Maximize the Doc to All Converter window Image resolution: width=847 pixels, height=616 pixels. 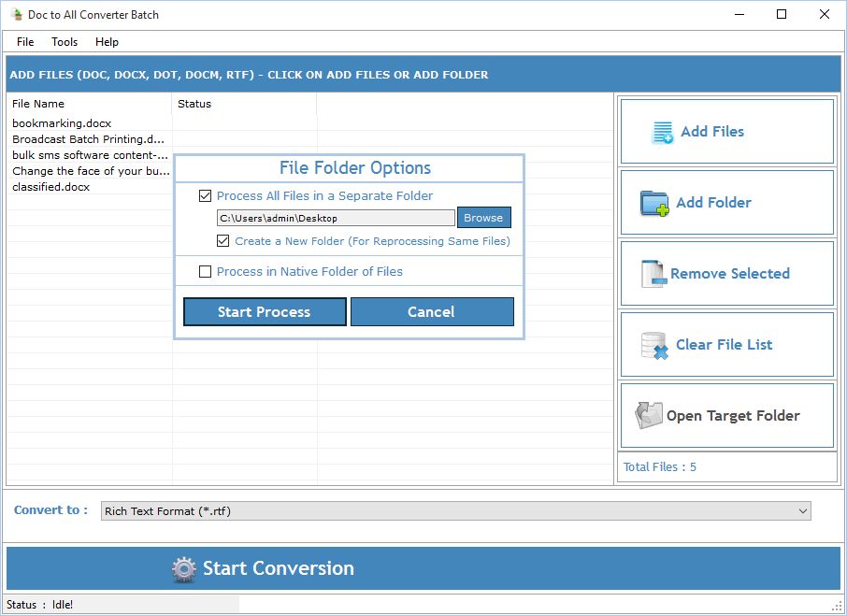pos(782,15)
